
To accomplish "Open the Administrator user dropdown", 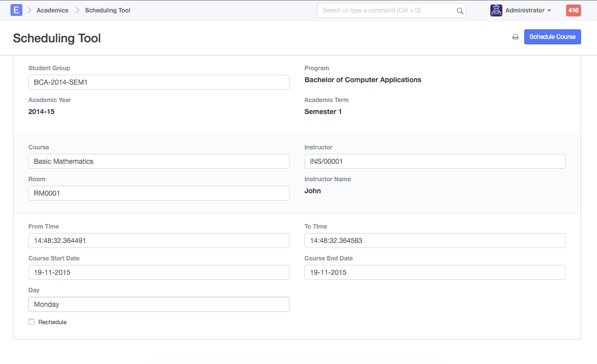I will pos(528,10).
